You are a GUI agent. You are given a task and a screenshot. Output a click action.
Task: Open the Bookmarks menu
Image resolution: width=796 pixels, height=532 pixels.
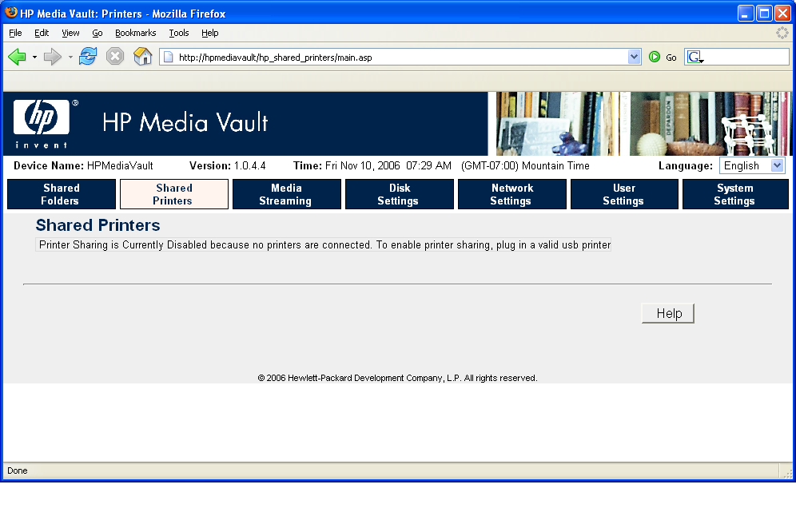point(135,33)
